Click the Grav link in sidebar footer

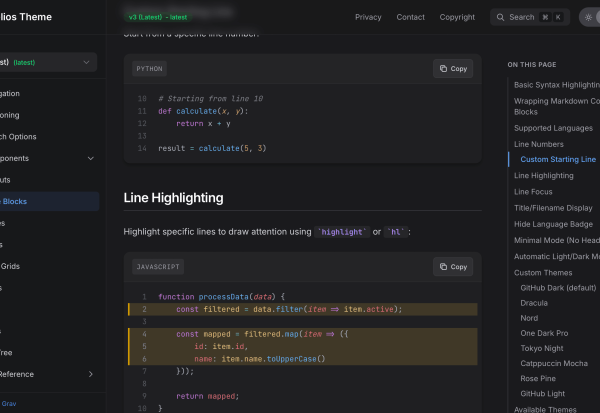coord(9,403)
